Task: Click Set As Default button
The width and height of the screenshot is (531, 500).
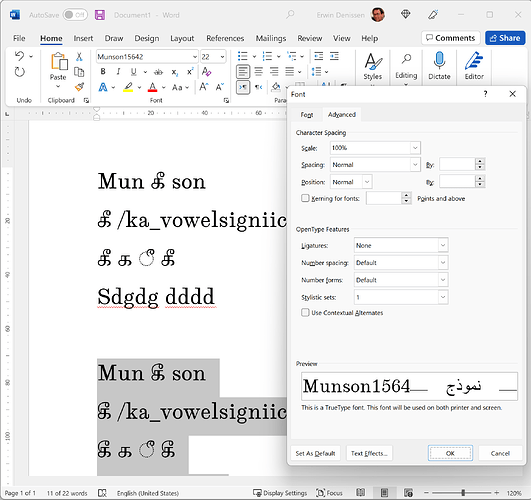Action: pos(315,453)
